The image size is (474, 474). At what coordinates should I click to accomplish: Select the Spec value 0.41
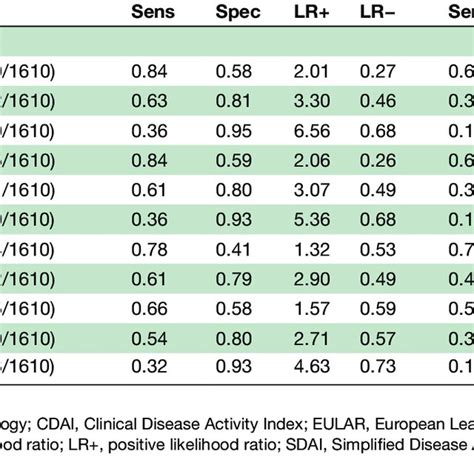click(x=233, y=250)
